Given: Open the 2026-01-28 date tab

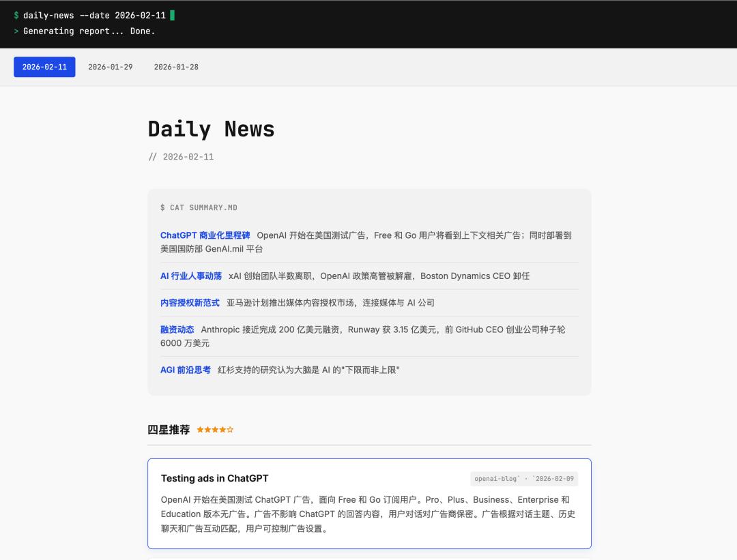Looking at the screenshot, I should (x=176, y=67).
